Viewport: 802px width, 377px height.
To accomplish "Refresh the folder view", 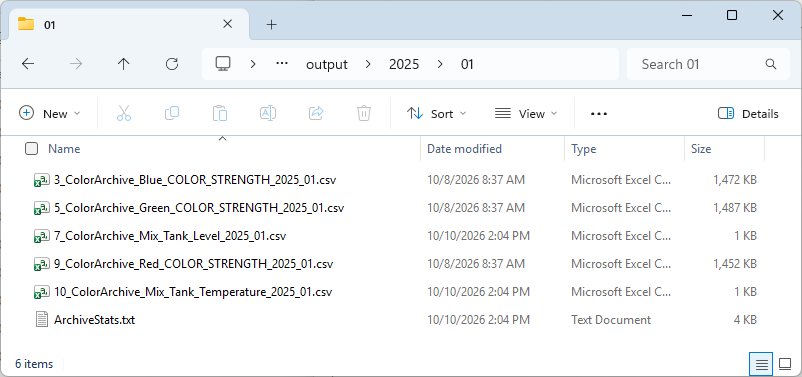I will 172,64.
